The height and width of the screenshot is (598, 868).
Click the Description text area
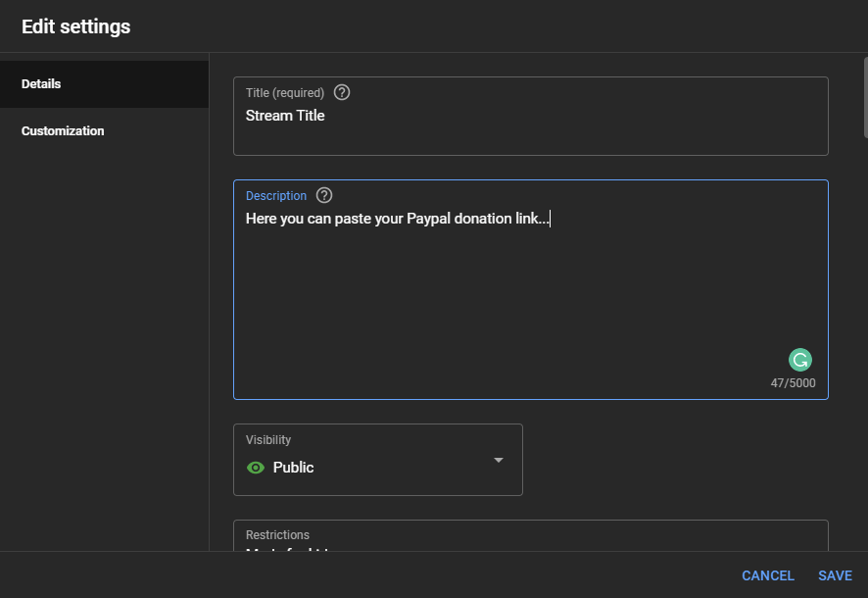click(x=529, y=284)
